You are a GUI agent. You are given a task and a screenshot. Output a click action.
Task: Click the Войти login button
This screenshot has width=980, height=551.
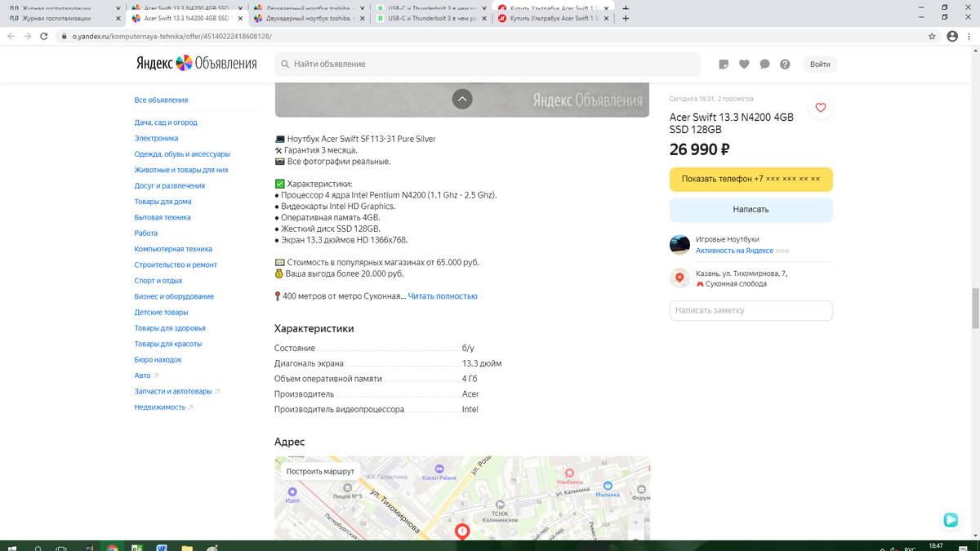(x=821, y=64)
